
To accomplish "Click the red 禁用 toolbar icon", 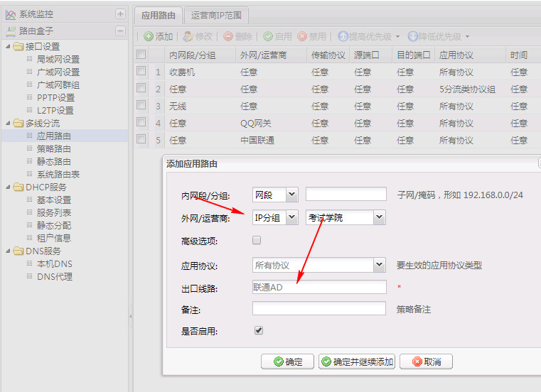I will pos(302,36).
